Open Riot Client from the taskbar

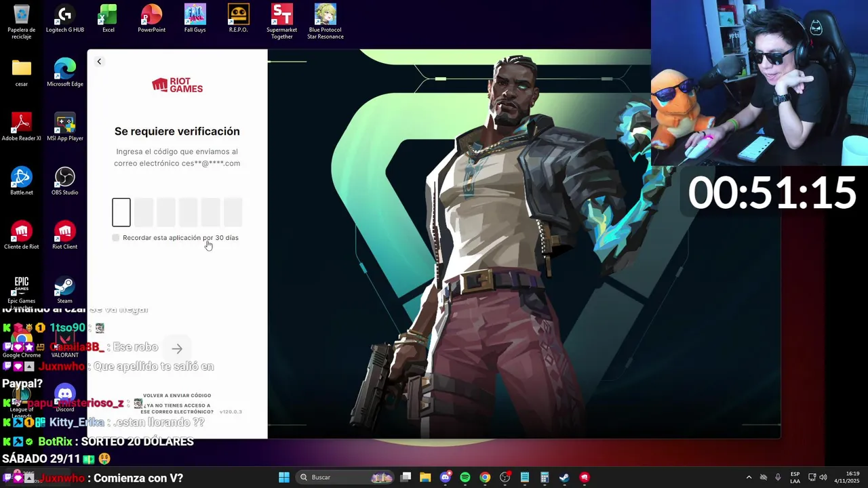585,477
